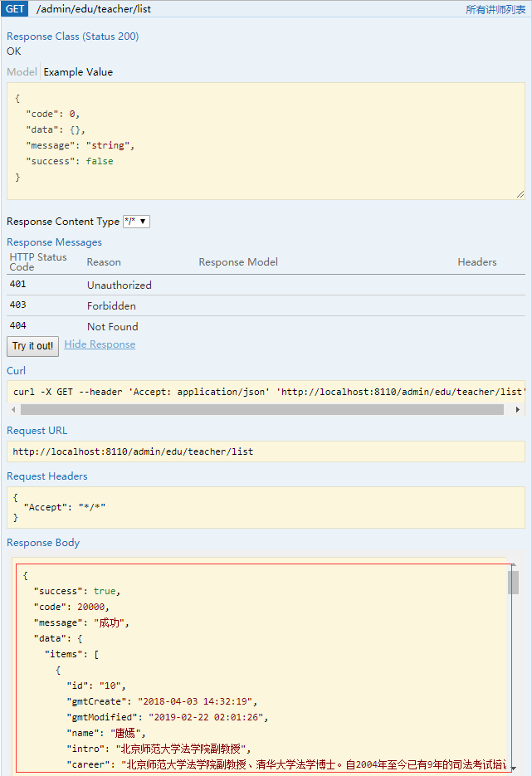Click the Curl scrollbar right arrow
This screenshot has height=776, width=532.
[x=518, y=410]
